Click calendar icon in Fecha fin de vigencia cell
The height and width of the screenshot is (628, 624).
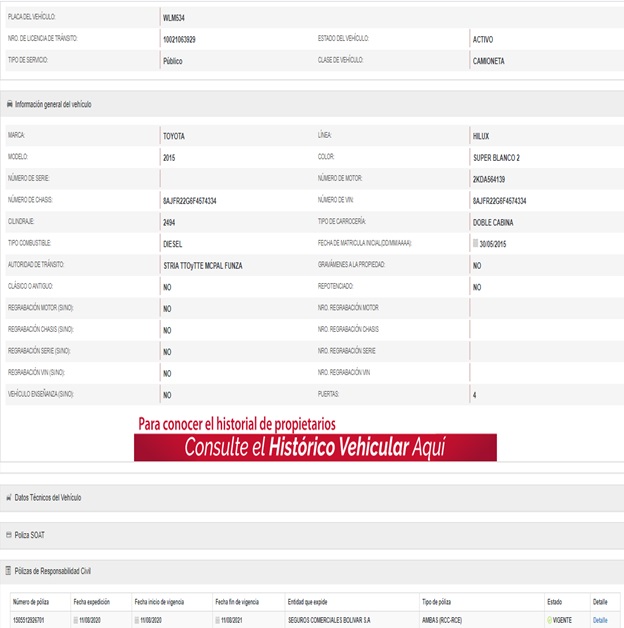point(219,620)
